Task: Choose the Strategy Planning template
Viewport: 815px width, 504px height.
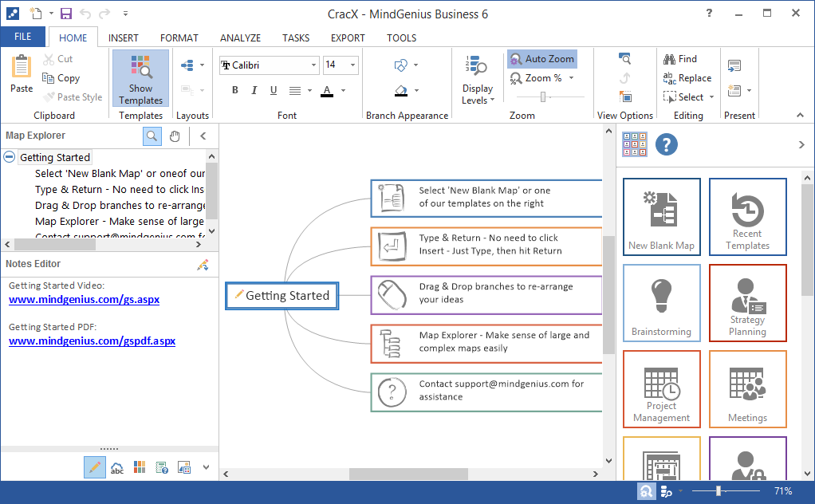Action: [x=747, y=303]
